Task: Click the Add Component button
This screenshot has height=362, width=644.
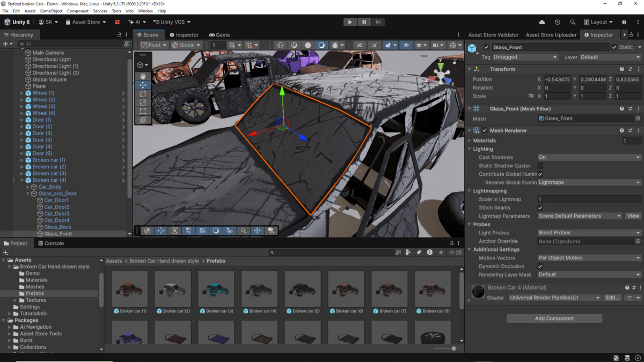Action: tap(554, 319)
